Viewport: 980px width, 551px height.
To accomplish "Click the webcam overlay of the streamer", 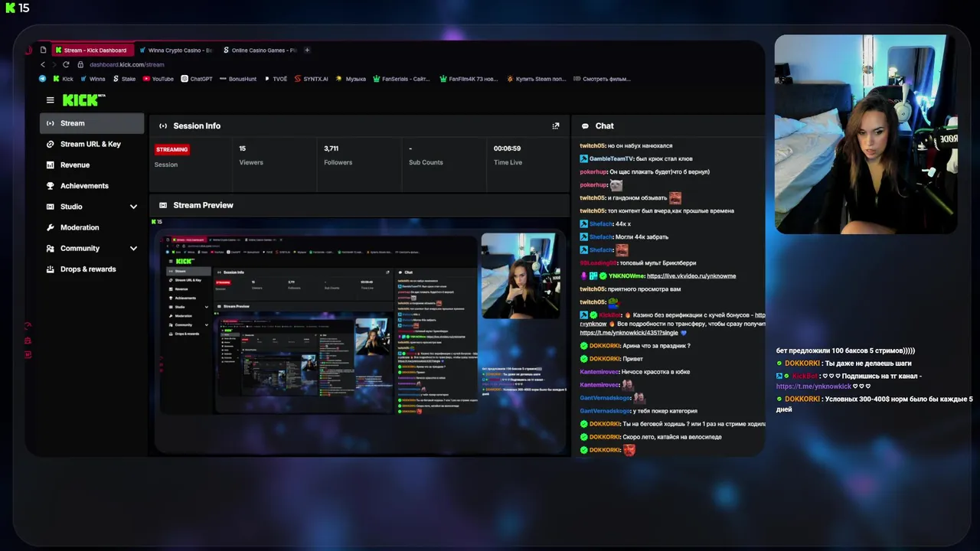I will coord(866,134).
